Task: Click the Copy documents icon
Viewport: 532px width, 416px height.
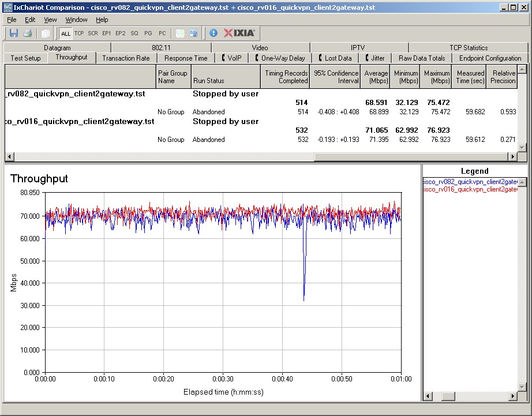Action: pyautogui.click(x=45, y=33)
